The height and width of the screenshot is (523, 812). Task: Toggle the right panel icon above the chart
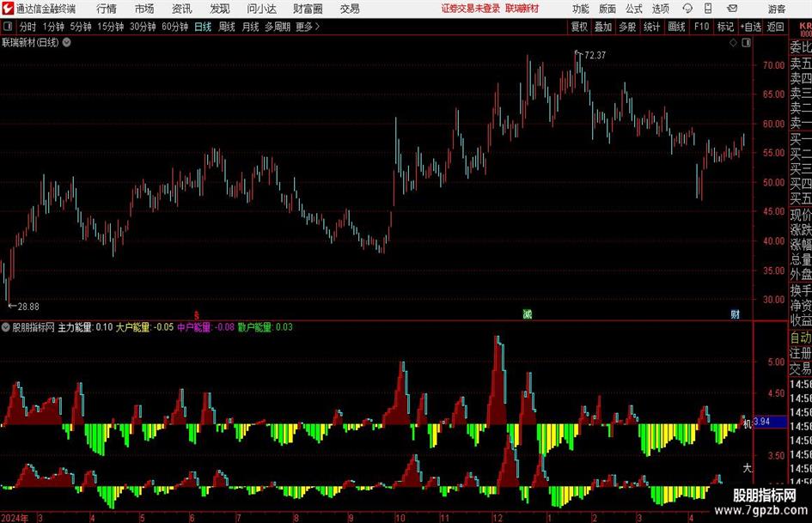pyautogui.click(x=746, y=43)
